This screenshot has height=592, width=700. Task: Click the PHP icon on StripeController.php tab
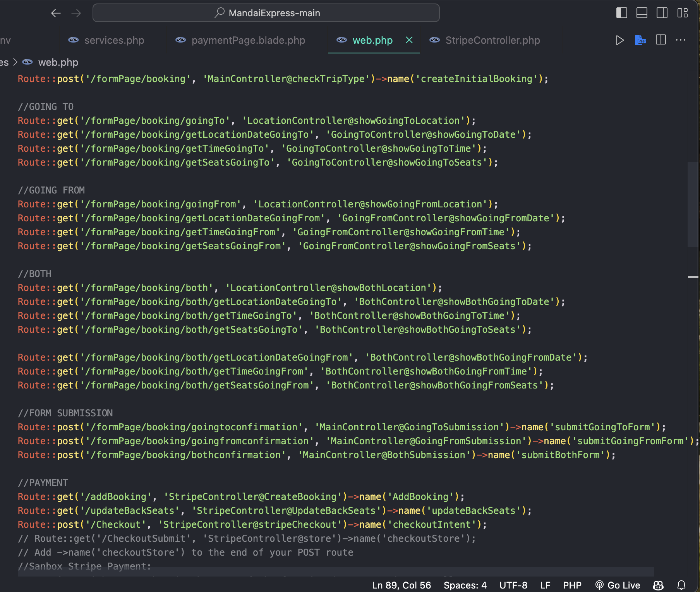pyautogui.click(x=435, y=40)
